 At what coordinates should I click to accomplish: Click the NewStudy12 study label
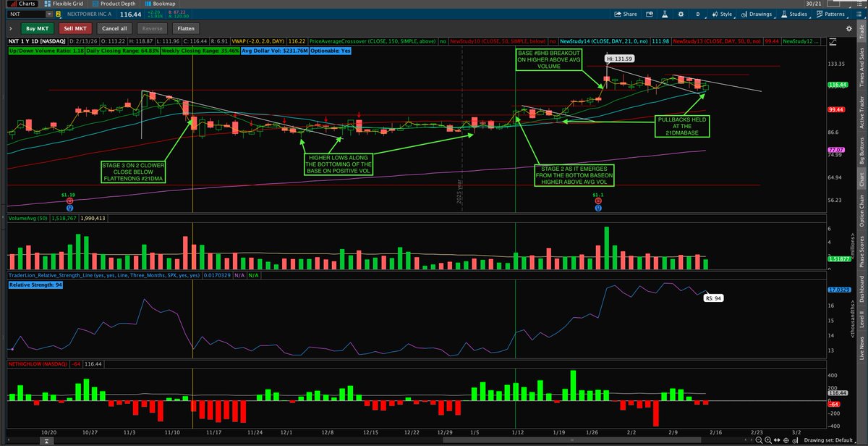click(802, 41)
